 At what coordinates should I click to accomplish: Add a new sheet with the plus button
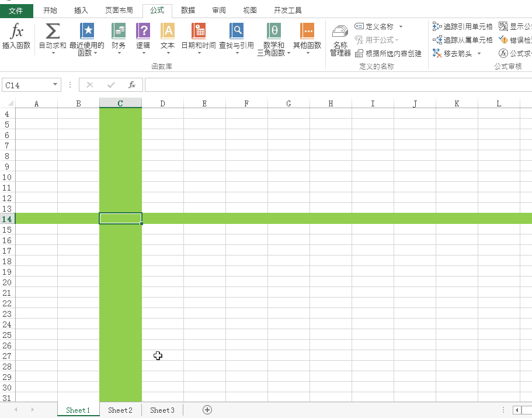tap(207, 410)
